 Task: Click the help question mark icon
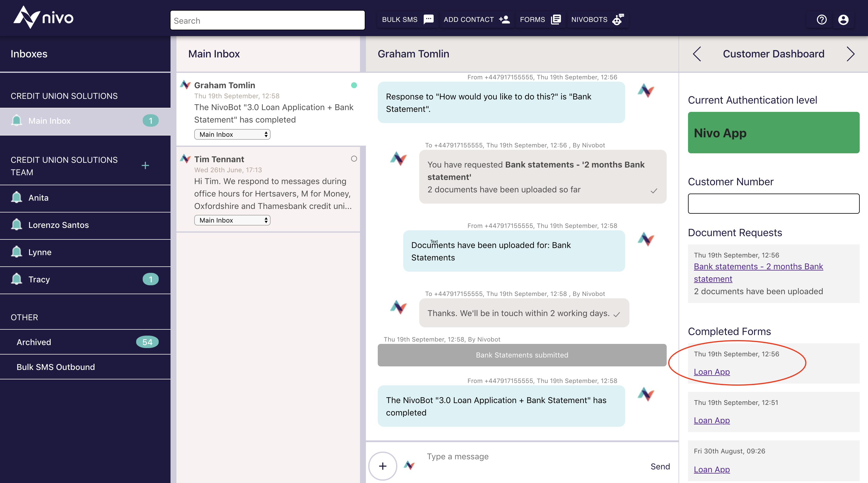822,20
